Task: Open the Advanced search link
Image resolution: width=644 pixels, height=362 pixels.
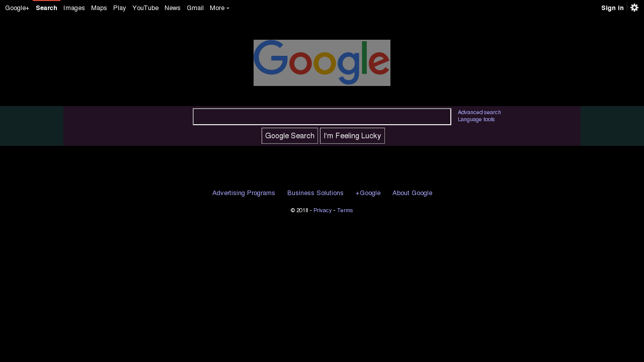Action: (479, 112)
